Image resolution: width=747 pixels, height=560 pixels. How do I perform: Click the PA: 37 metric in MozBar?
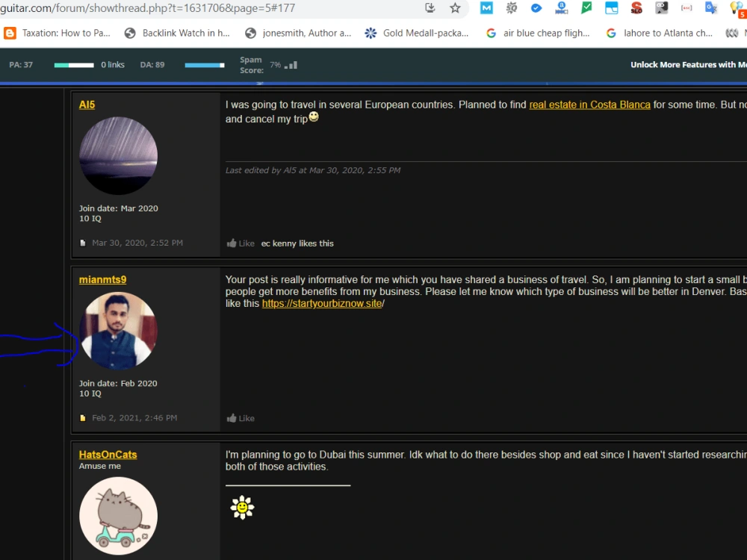pos(21,65)
